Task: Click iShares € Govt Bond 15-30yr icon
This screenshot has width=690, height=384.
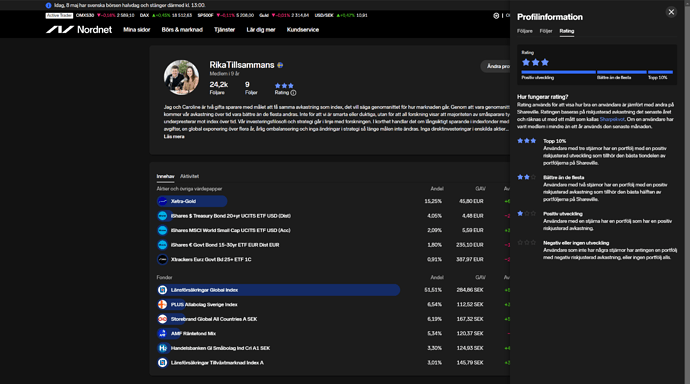Action: (162, 245)
